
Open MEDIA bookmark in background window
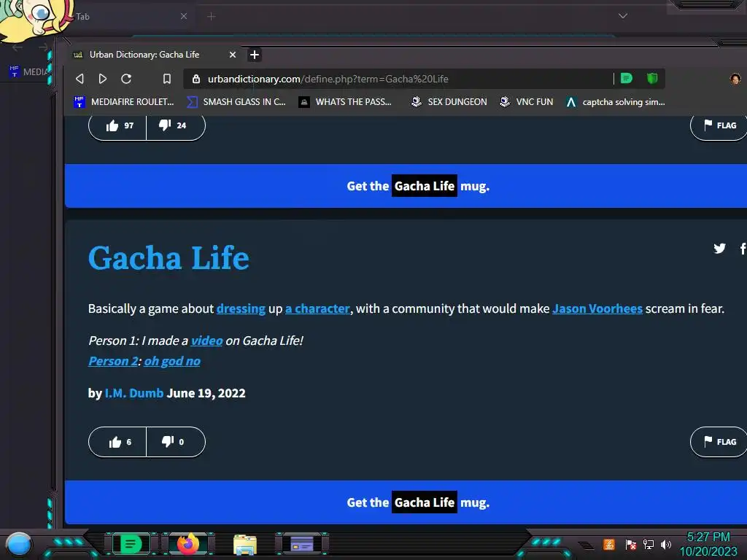point(29,71)
